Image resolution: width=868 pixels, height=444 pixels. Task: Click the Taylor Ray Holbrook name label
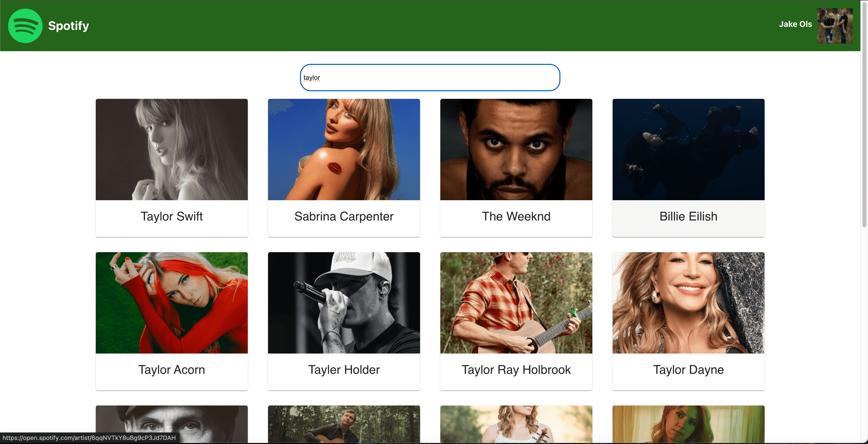click(x=516, y=370)
